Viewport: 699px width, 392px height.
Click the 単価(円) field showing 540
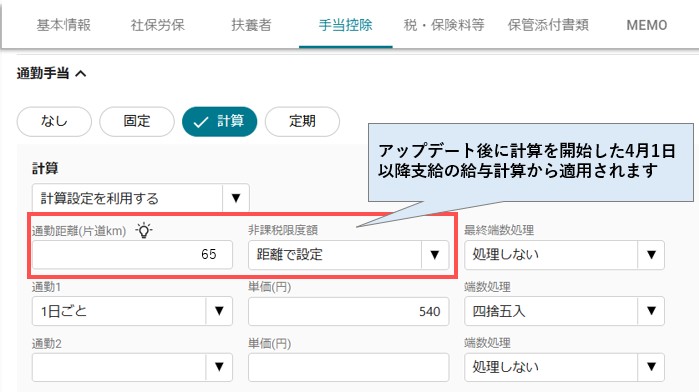point(349,311)
